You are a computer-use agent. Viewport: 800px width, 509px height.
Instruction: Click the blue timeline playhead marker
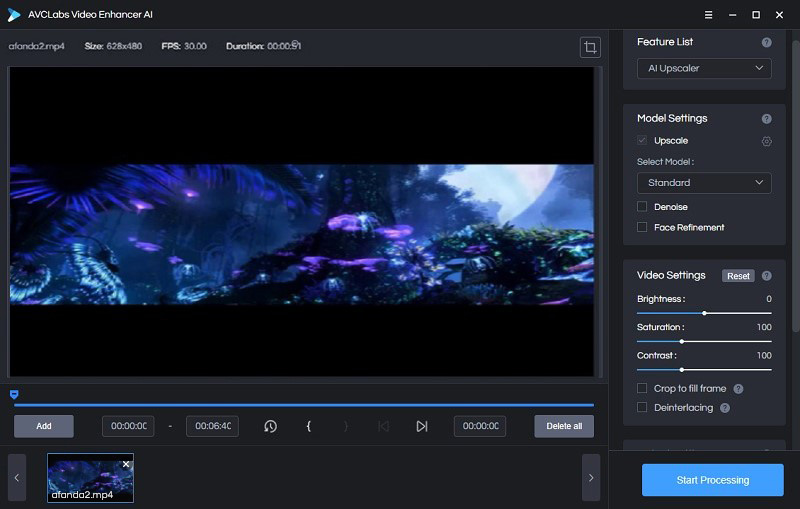click(x=14, y=394)
